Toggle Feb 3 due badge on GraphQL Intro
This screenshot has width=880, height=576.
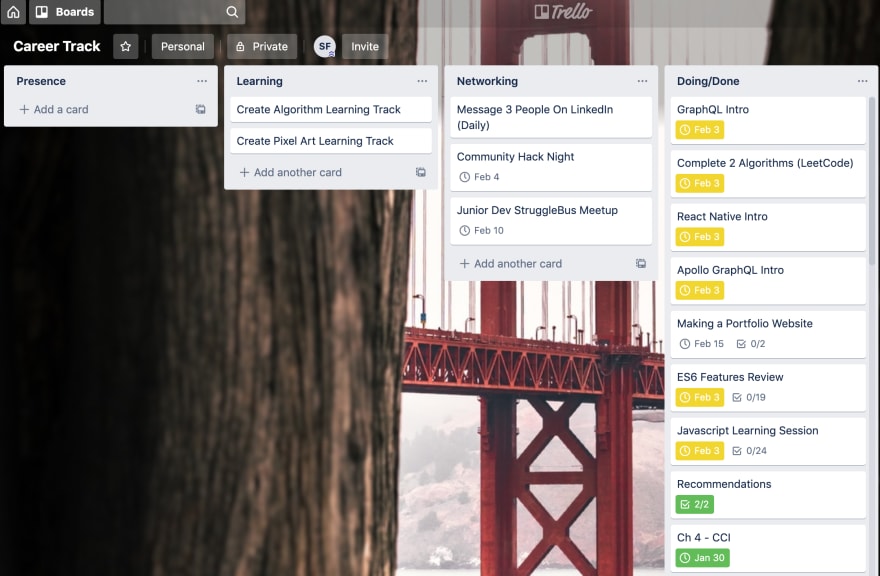[x=700, y=130]
